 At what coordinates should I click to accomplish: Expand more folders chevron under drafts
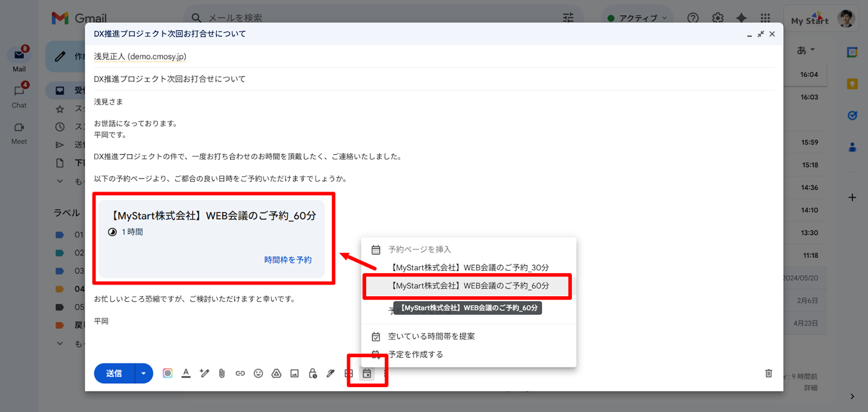click(60, 181)
